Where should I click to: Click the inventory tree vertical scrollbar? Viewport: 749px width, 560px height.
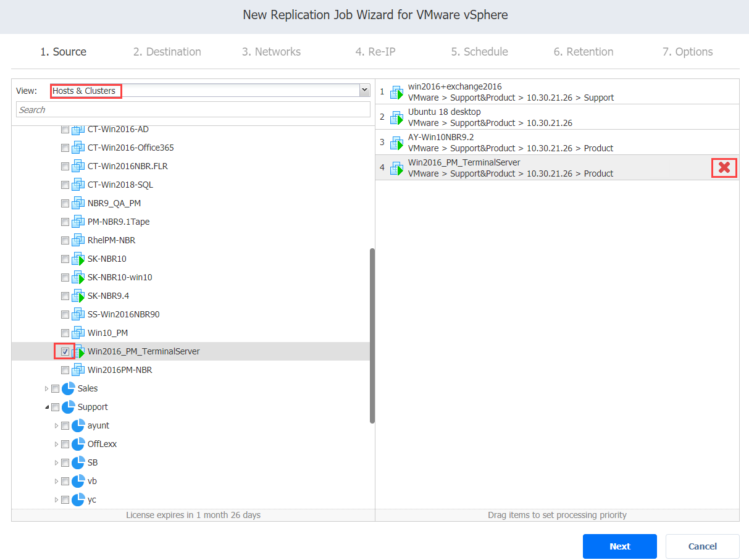coord(372,336)
